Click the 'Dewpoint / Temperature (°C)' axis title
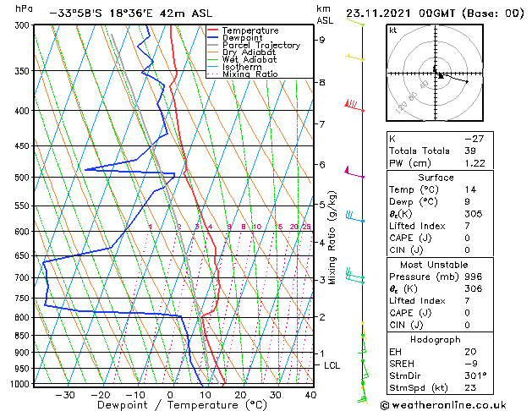532x411 pixels. [182, 405]
